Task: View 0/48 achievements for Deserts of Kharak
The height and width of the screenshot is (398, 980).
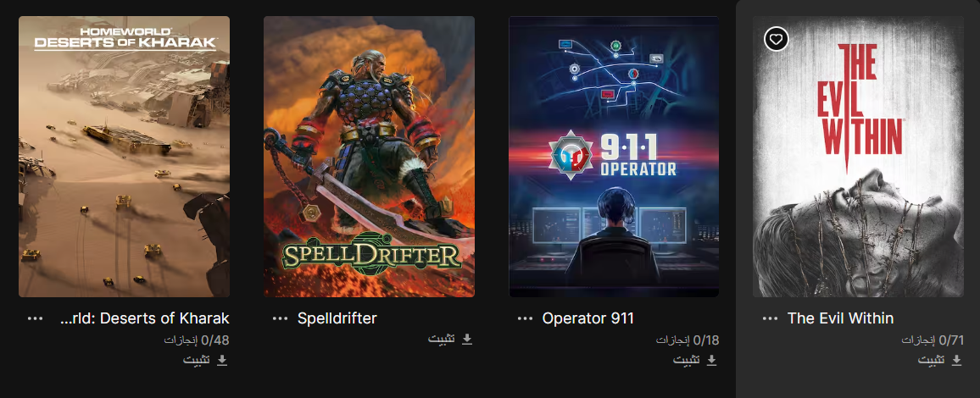Action: (197, 340)
